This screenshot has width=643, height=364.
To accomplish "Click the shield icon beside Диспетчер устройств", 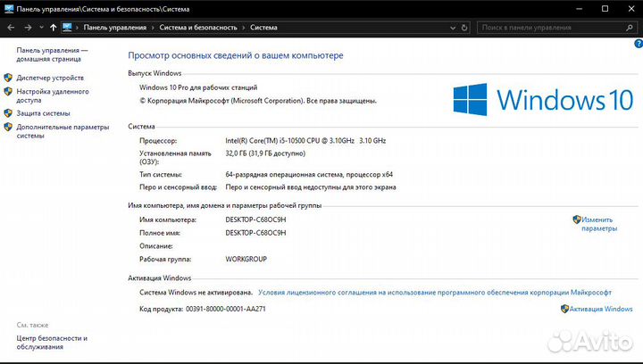I will (x=8, y=78).
